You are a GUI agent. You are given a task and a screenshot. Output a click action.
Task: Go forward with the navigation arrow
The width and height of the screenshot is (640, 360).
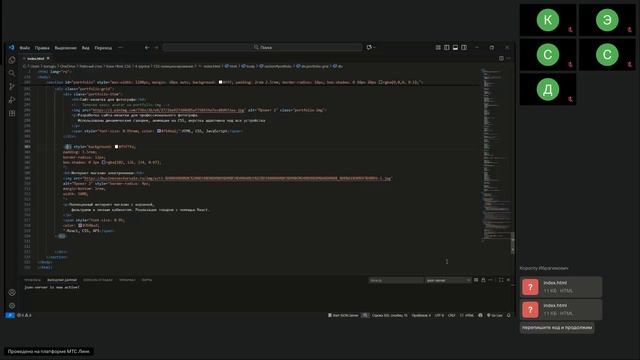pyautogui.click(x=156, y=47)
